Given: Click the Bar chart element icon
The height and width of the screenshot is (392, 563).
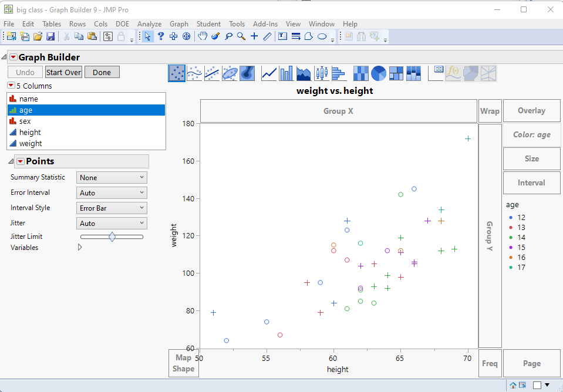Looking at the screenshot, I should (x=286, y=73).
